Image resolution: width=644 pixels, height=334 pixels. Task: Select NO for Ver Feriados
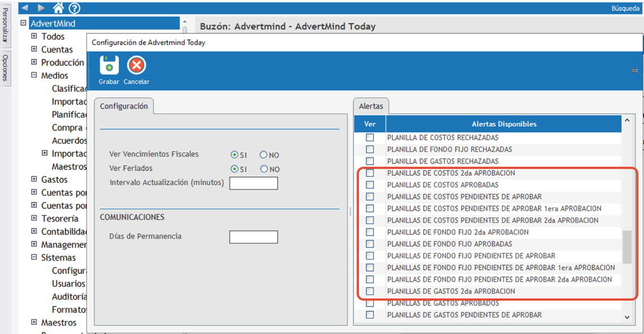point(264,169)
